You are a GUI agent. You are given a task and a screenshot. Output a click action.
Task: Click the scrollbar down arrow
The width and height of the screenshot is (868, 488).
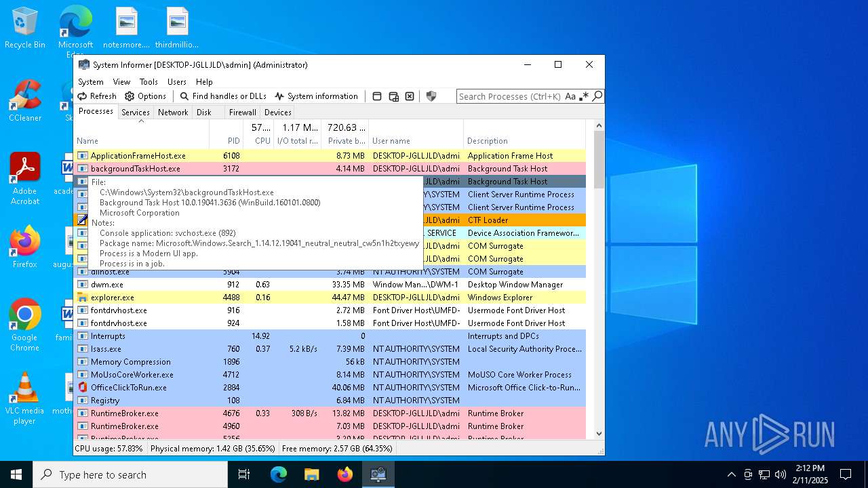tap(599, 434)
